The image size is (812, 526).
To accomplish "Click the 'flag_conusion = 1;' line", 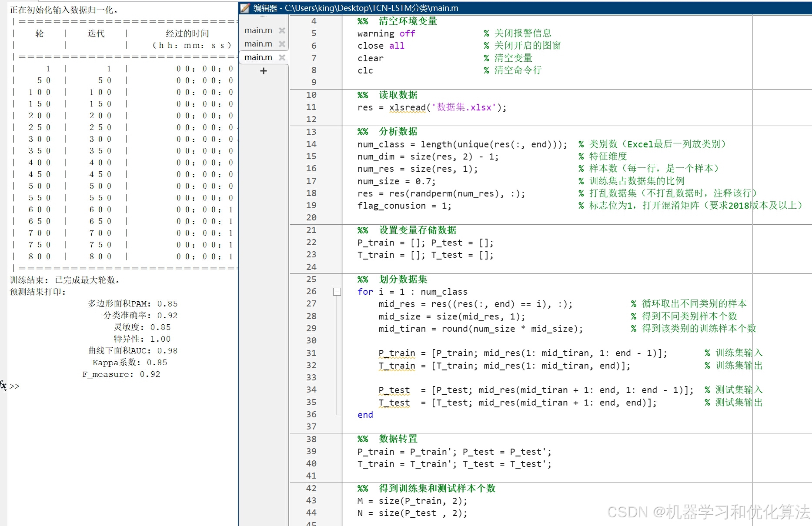I will [x=404, y=206].
